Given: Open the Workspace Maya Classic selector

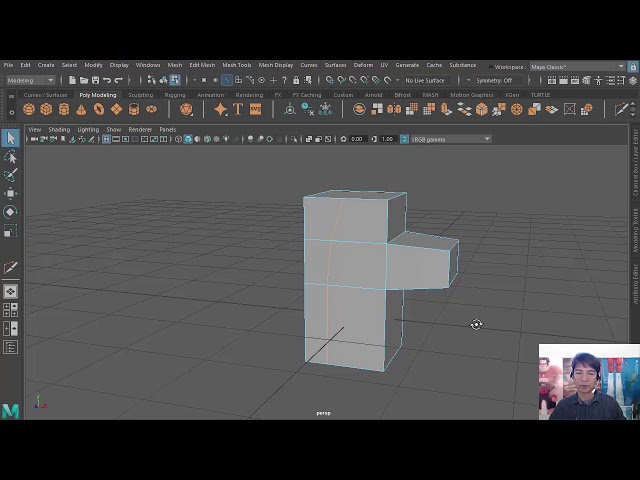Looking at the screenshot, I should [x=566, y=66].
